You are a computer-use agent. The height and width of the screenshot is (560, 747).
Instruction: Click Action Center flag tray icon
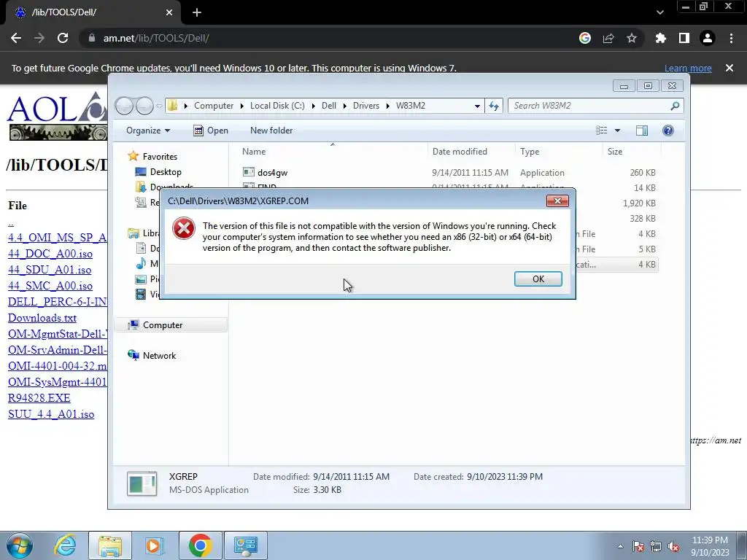tap(638, 546)
